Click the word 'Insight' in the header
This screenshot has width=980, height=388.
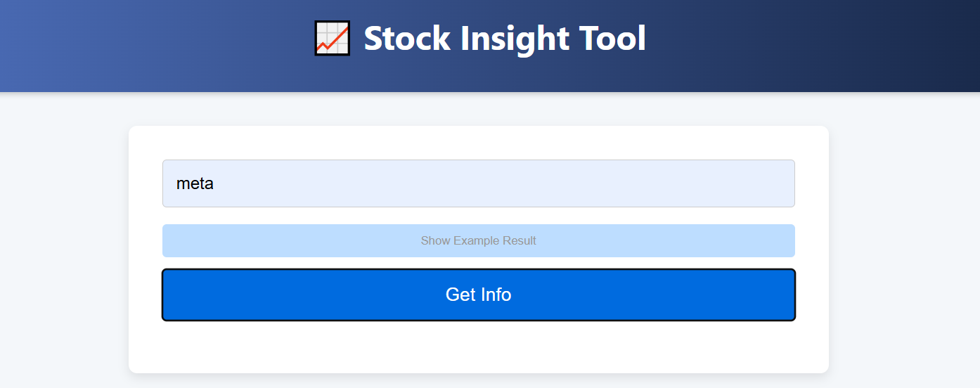515,39
